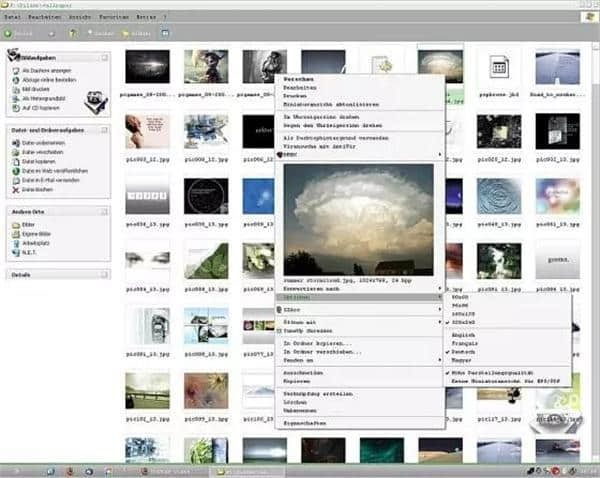Open the view mode icon in the toolbar
Viewport: 600px width, 478px height.
coord(163,33)
